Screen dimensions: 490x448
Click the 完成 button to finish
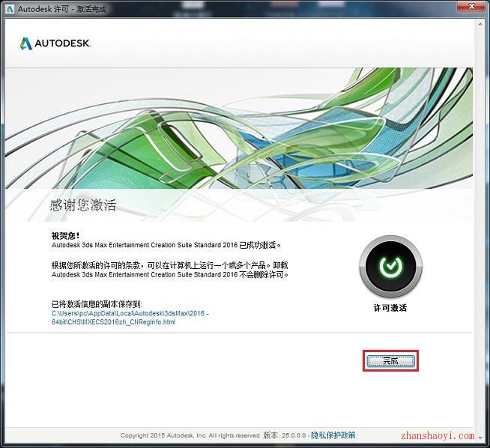click(390, 361)
